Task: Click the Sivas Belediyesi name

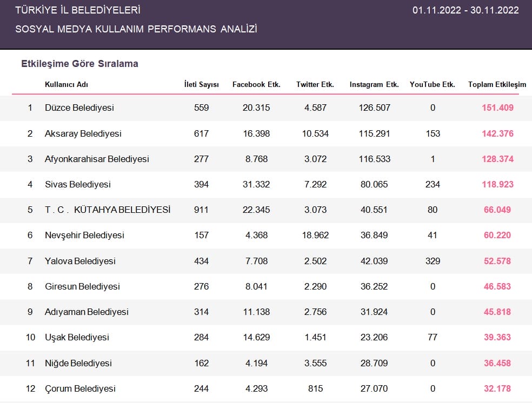Action: point(78,184)
